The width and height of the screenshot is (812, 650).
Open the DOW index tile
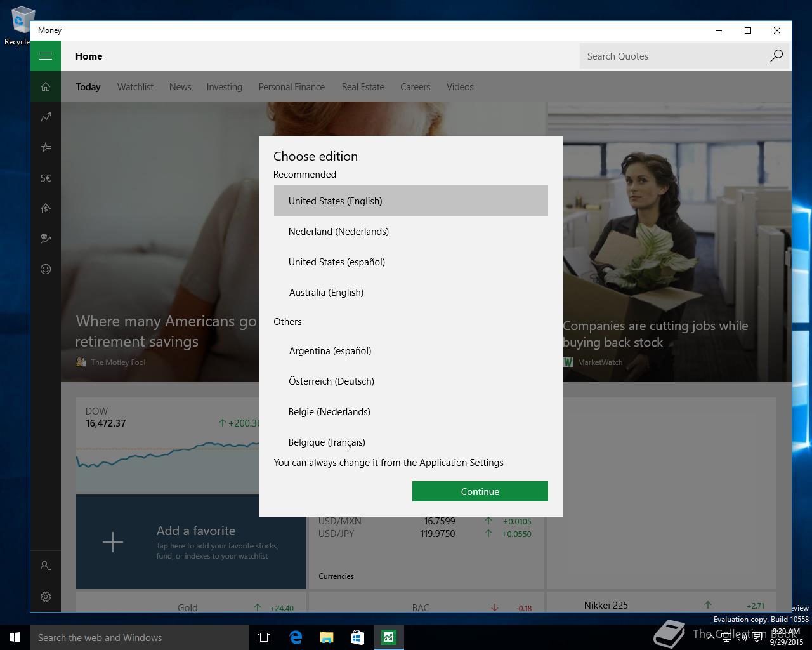click(x=167, y=446)
